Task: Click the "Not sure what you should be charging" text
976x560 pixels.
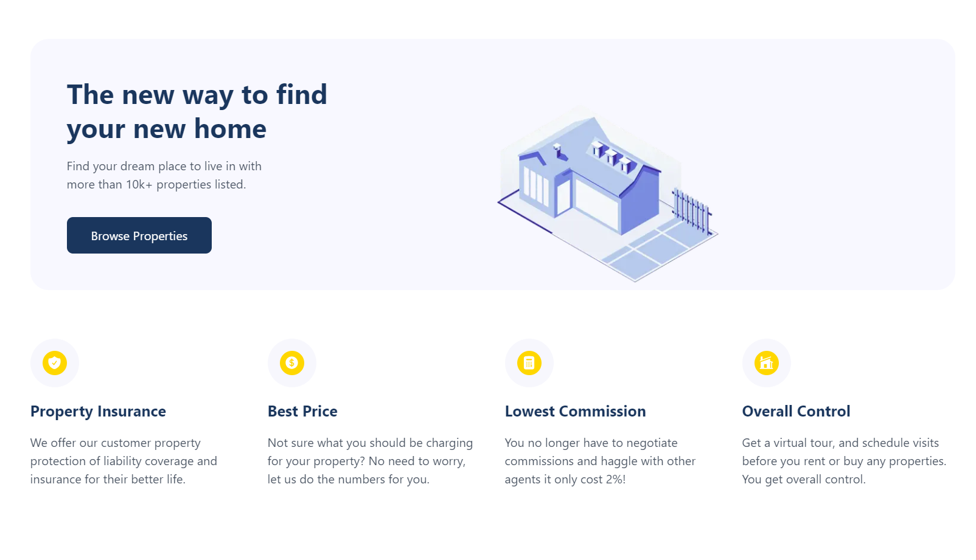Action: tap(370, 461)
